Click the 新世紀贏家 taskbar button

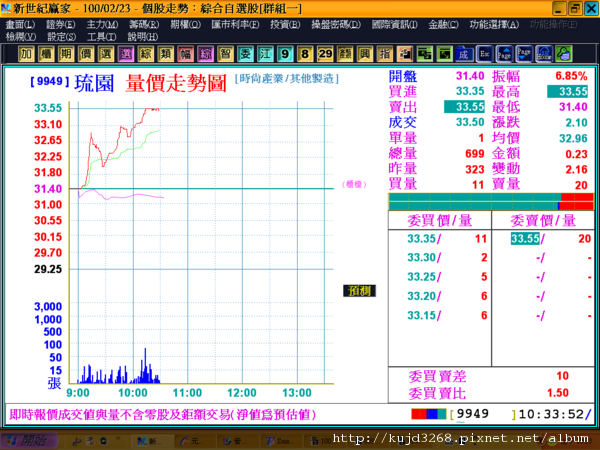click(x=151, y=441)
